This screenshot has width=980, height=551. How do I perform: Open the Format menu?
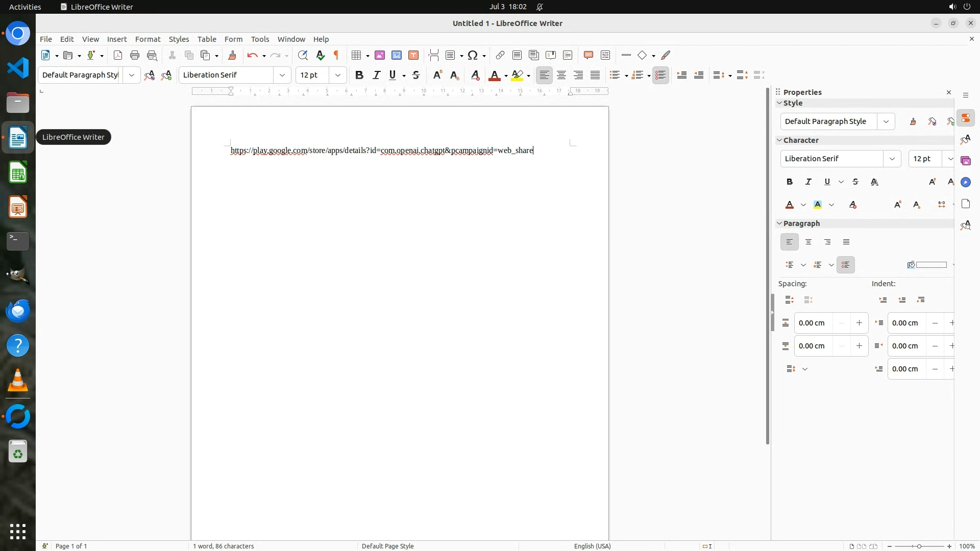148,39
